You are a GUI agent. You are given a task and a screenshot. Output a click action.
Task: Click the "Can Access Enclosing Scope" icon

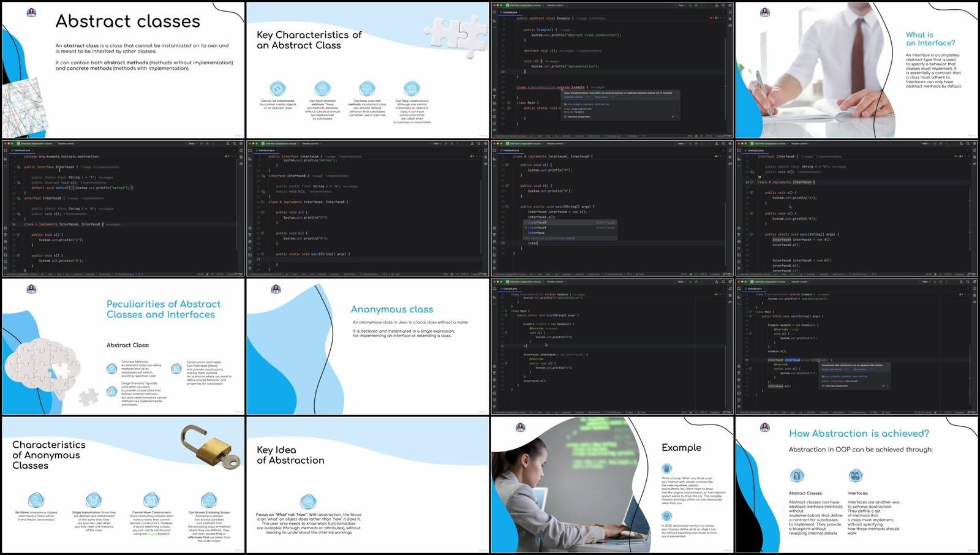(x=209, y=500)
